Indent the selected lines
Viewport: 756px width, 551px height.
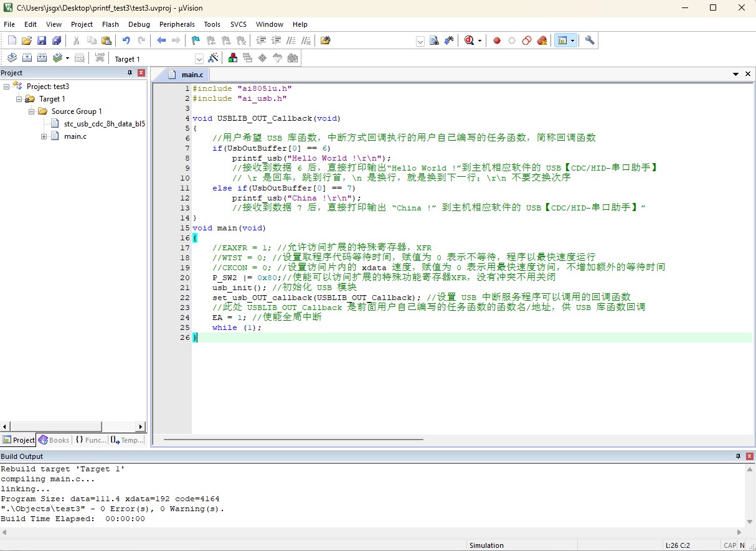(261, 40)
